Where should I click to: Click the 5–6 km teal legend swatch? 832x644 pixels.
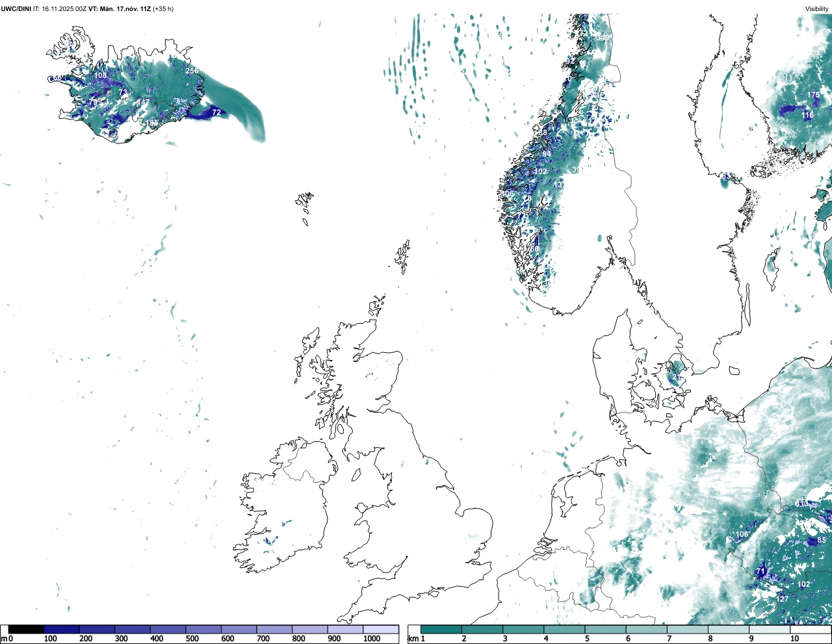[606, 630]
